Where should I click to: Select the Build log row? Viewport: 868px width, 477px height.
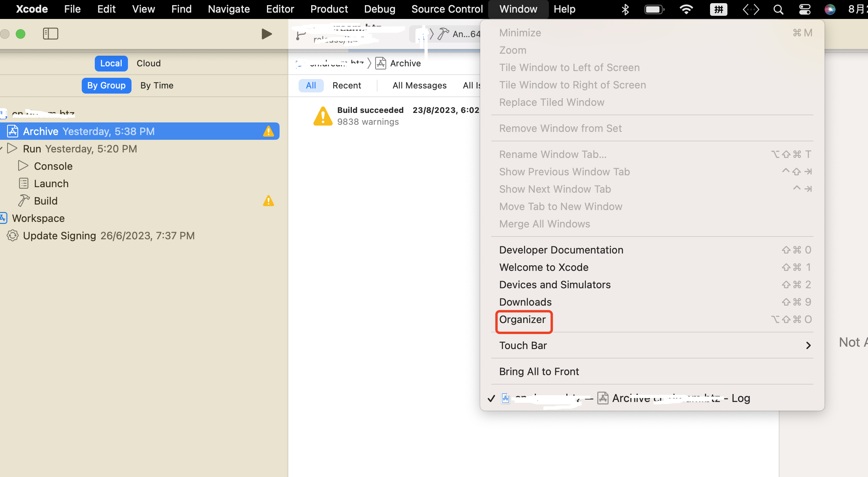point(140,201)
